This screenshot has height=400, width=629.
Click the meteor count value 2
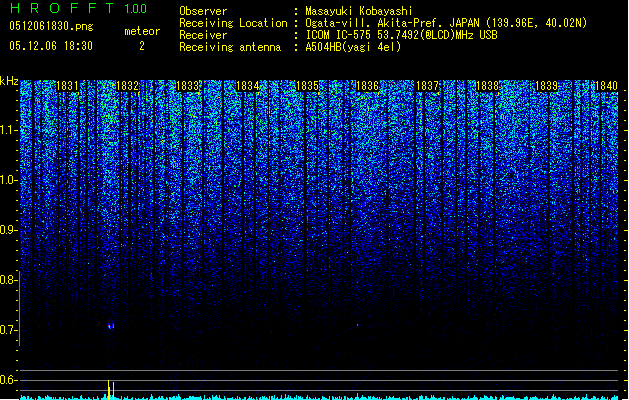(142, 46)
